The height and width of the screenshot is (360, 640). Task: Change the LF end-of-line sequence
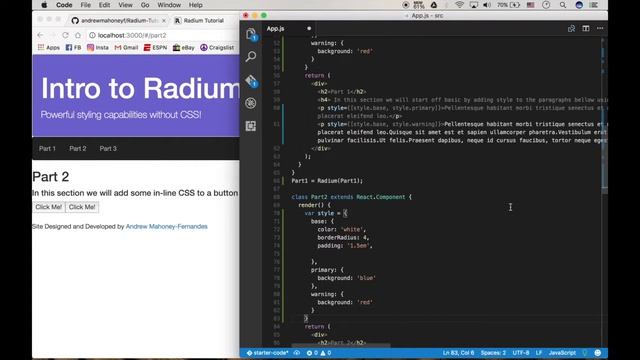pyautogui.click(x=539, y=353)
